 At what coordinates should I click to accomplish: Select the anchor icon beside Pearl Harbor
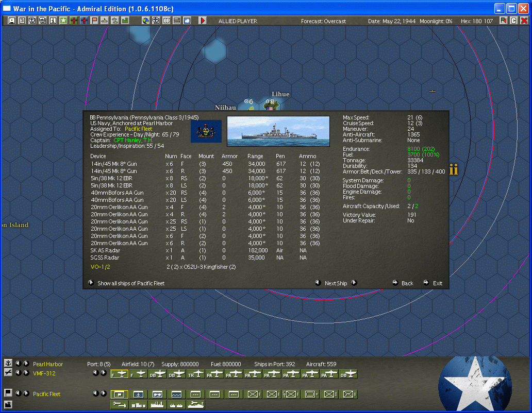8,364
